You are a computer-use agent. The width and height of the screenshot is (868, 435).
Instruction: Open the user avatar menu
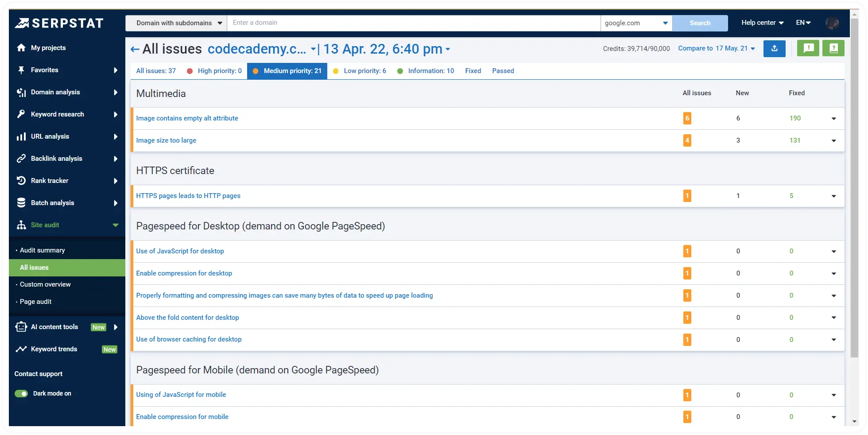click(x=832, y=23)
